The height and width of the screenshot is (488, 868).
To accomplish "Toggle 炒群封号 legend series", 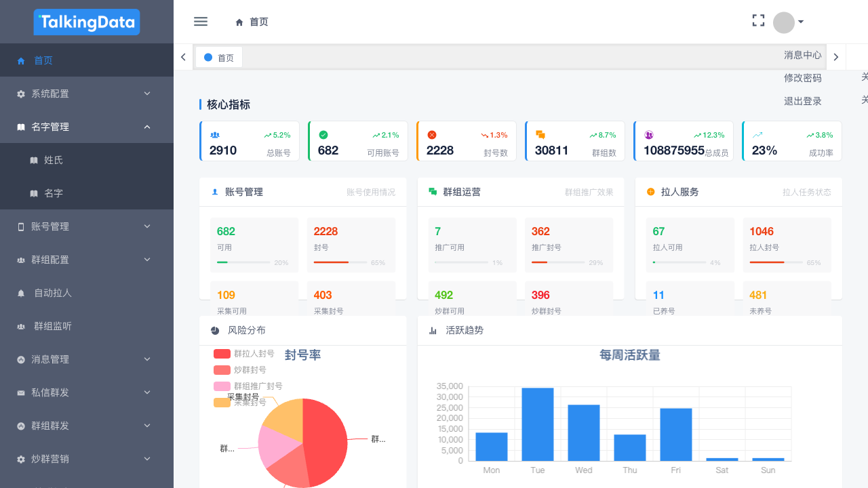I will click(240, 370).
